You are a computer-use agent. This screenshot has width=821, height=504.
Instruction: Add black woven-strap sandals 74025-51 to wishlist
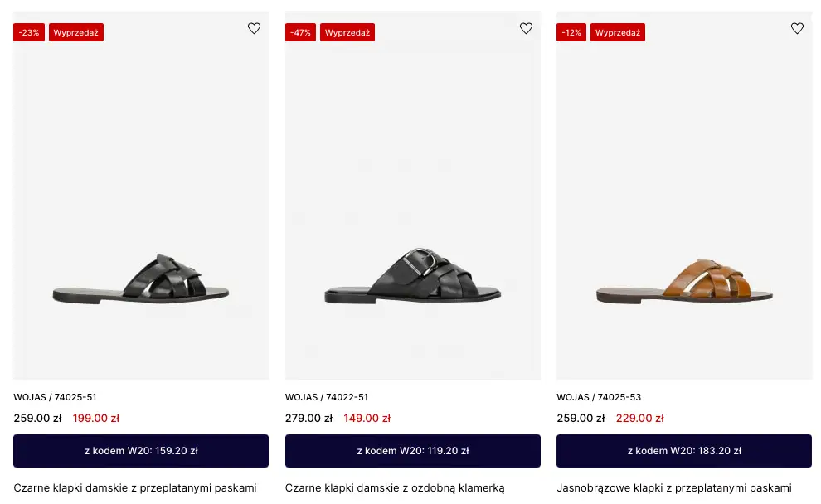pyautogui.click(x=254, y=29)
